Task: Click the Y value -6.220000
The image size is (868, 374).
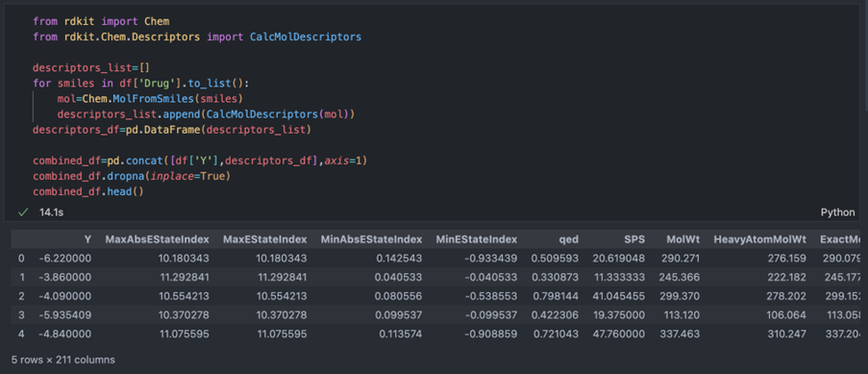Action: (x=65, y=259)
